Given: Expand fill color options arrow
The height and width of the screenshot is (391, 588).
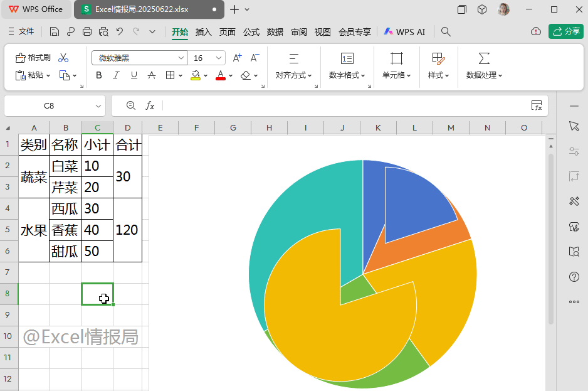Looking at the screenshot, I should coord(206,75).
